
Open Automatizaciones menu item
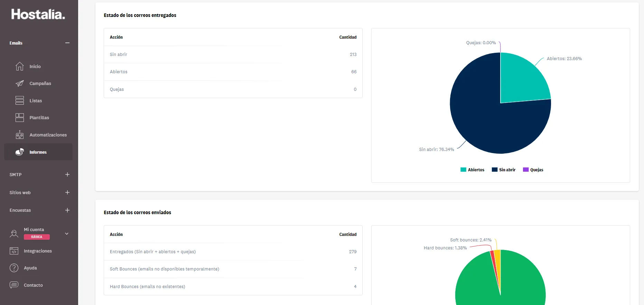tap(48, 135)
